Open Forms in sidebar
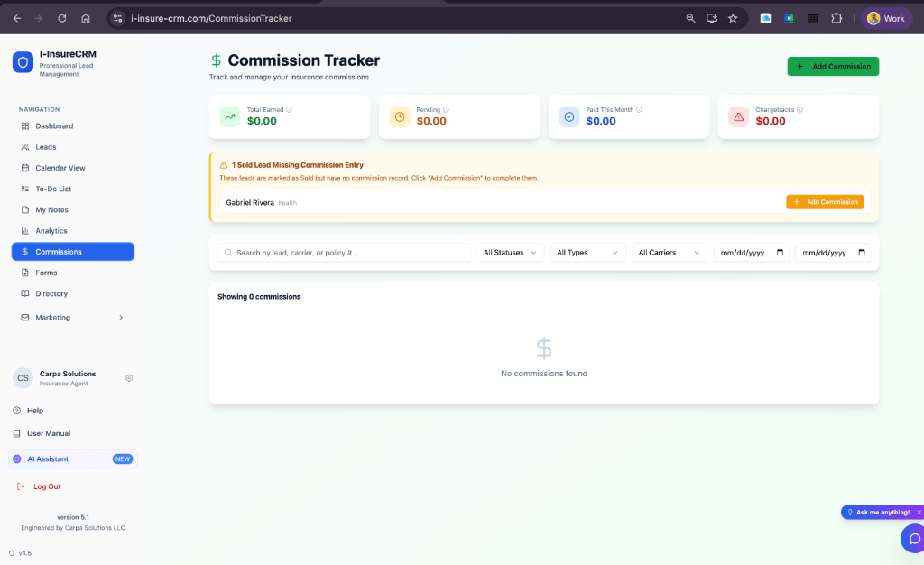Viewport: 924px width, 565px height. pos(72,273)
